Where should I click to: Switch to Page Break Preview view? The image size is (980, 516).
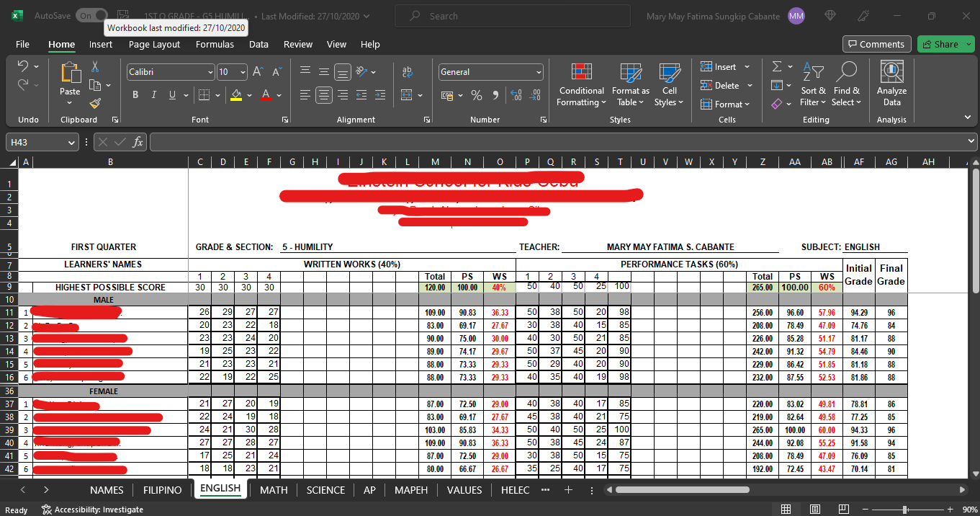click(844, 510)
